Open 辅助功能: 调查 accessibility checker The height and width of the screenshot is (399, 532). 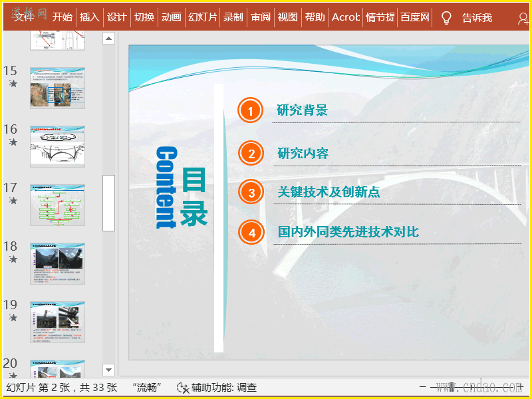pyautogui.click(x=217, y=387)
